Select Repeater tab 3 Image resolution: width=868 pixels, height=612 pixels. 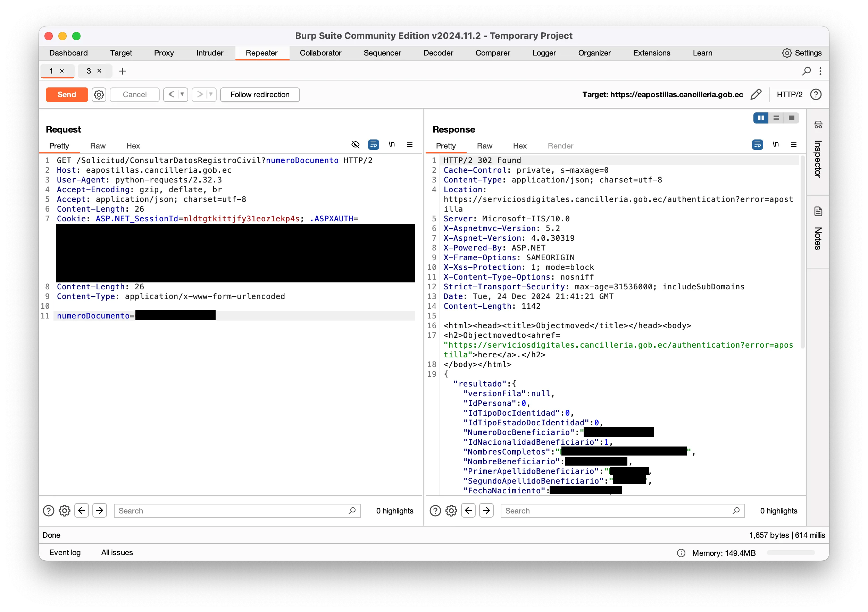pos(89,71)
